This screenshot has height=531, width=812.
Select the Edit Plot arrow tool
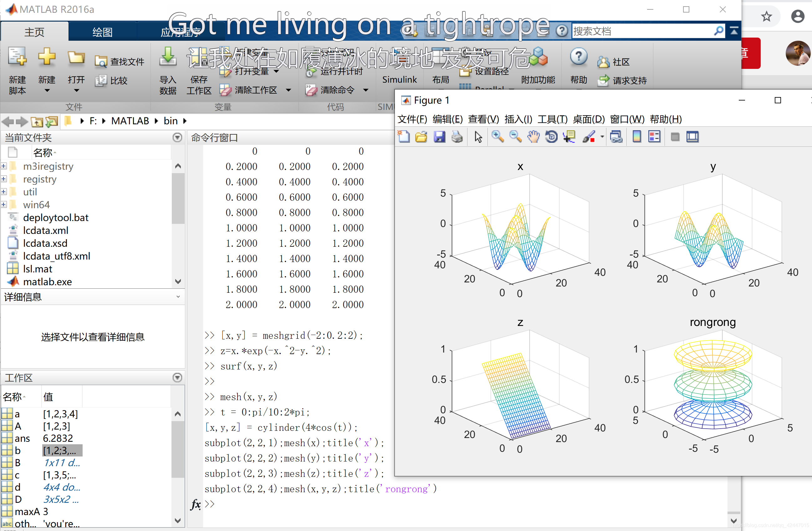point(478,137)
